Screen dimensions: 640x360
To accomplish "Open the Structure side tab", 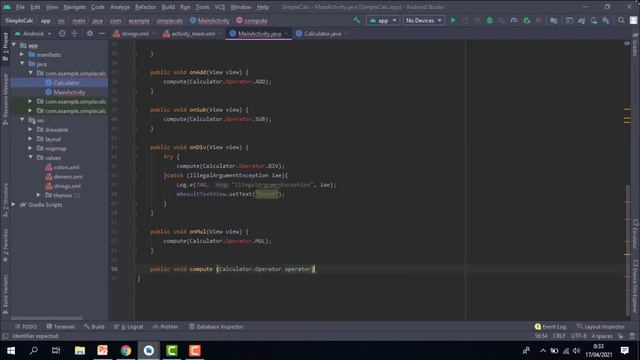I will coord(5,201).
